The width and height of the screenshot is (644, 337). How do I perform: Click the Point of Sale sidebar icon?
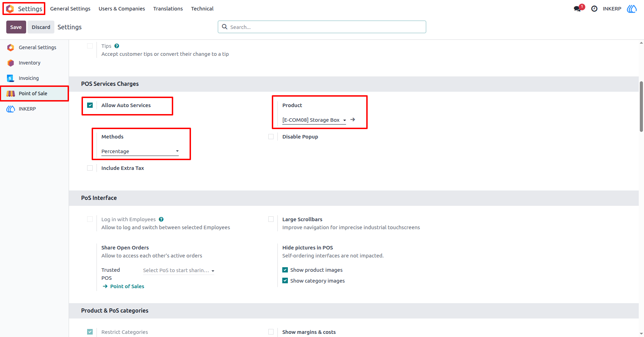pyautogui.click(x=11, y=93)
